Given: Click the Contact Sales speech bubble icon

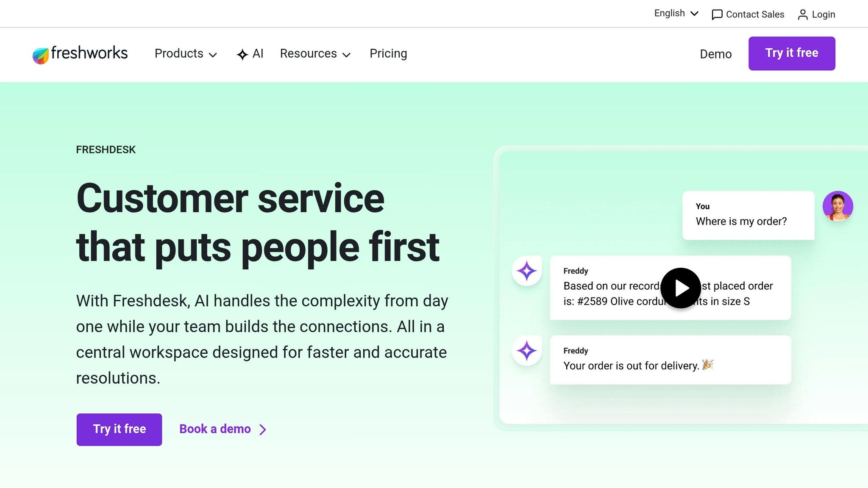Looking at the screenshot, I should click(717, 14).
